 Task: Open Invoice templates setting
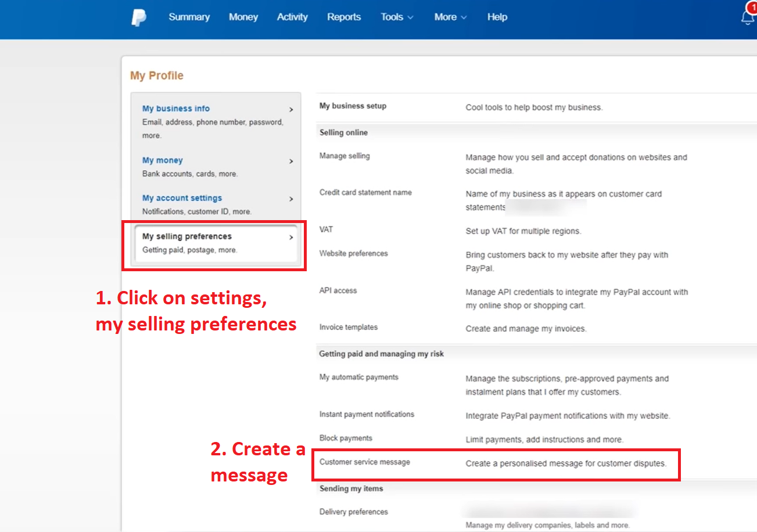(x=349, y=327)
